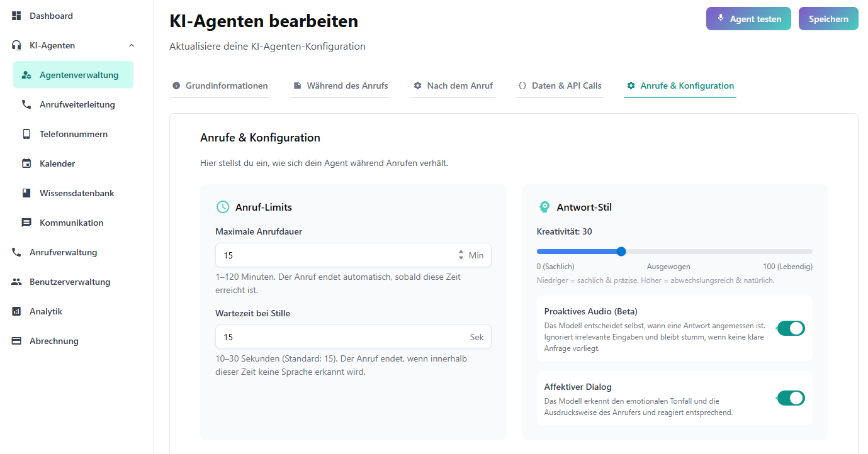Click the Wissensdatenbank book icon

pos(26,193)
